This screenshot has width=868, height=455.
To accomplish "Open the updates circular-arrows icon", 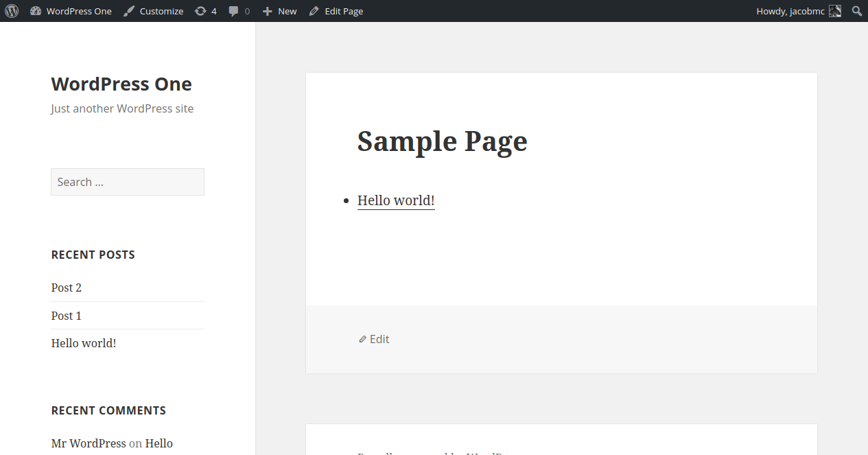I will pos(200,11).
